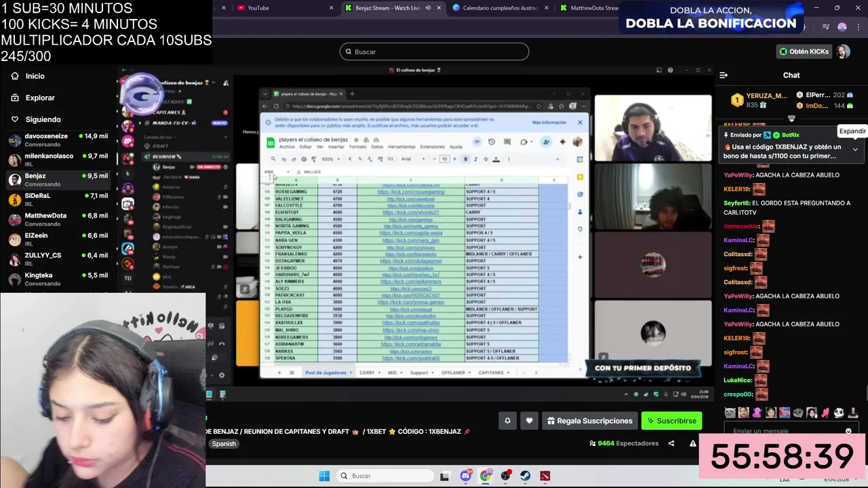Expand the gift leaderboard handle

(x=791, y=119)
